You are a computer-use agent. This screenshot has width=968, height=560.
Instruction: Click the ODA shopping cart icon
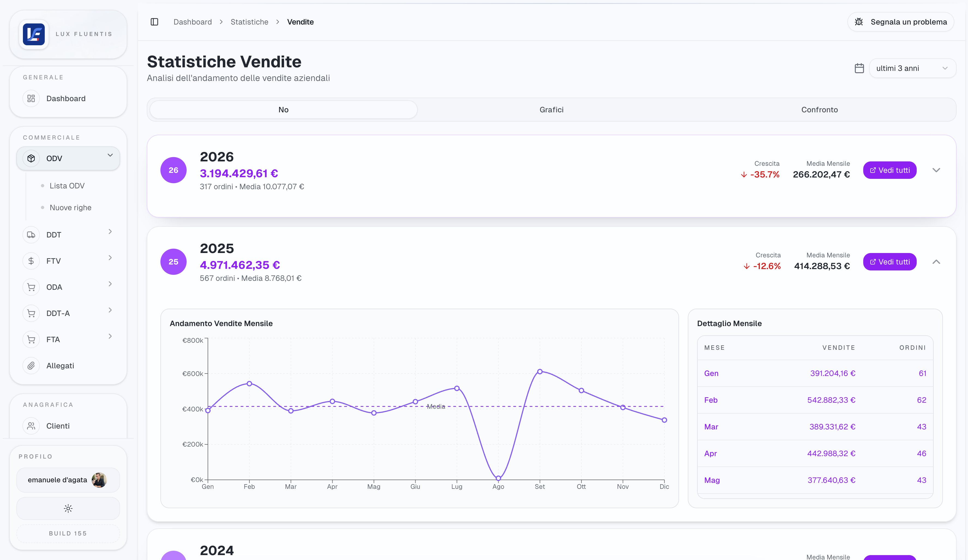tap(31, 287)
